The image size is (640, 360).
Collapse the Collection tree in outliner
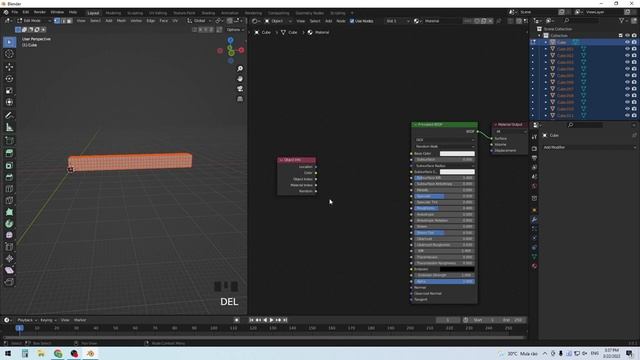pos(540,36)
